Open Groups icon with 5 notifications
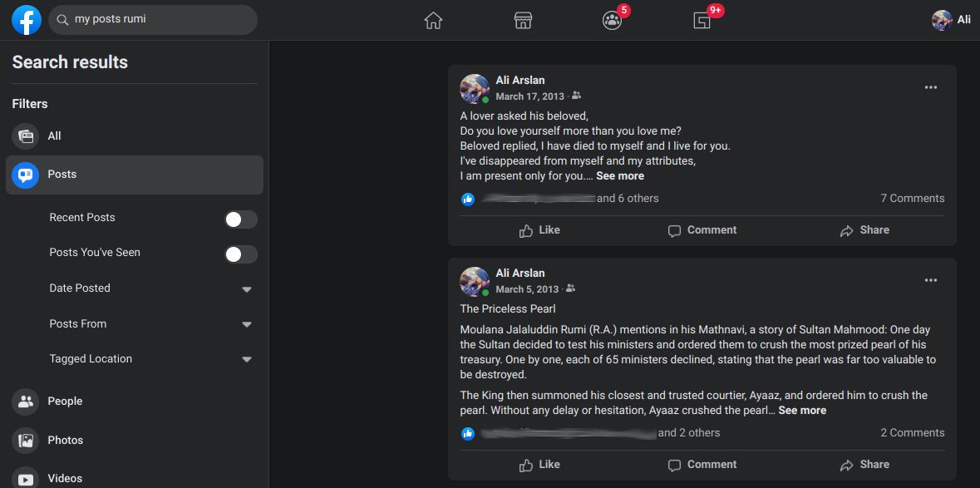Screen dimensions: 980x488 pyautogui.click(x=612, y=21)
